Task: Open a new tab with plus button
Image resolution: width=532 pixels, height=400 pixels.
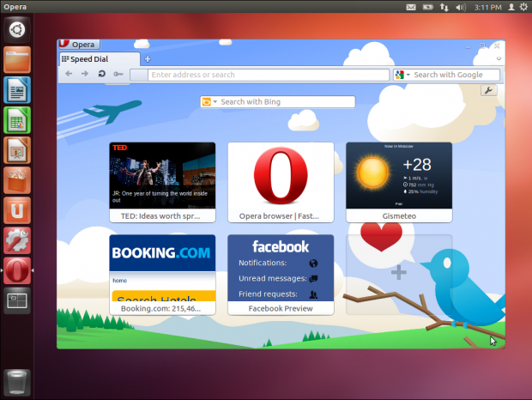Action: (148, 59)
